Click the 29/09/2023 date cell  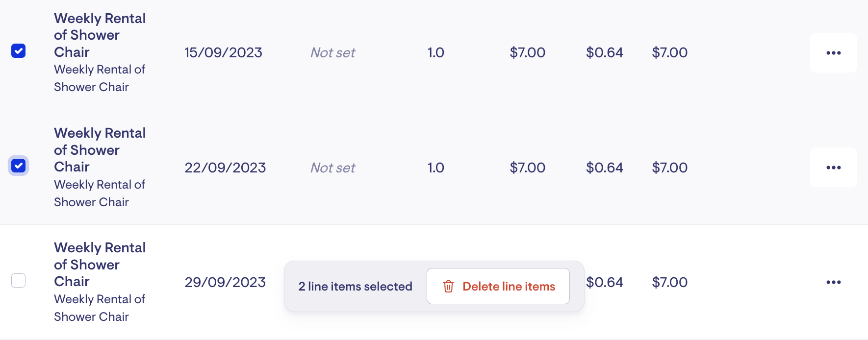pos(225,282)
